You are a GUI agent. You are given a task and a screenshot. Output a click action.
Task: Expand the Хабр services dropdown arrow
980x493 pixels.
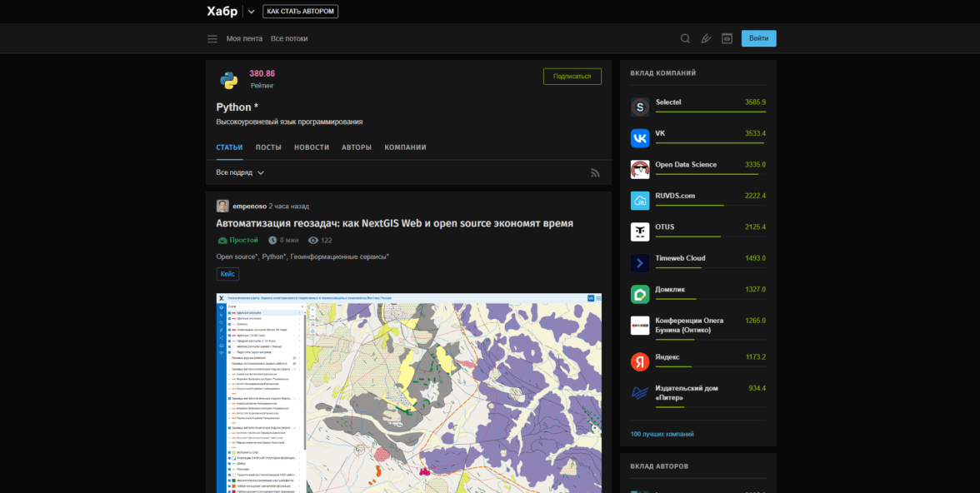[252, 12]
